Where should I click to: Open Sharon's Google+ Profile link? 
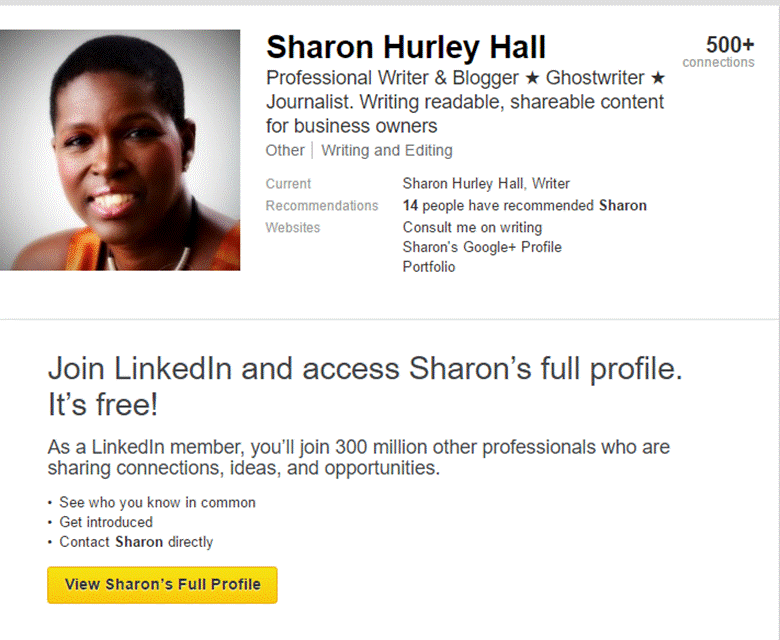pyautogui.click(x=482, y=247)
